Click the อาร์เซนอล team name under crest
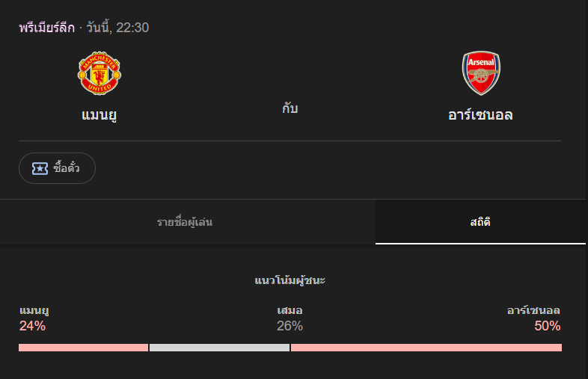Screen dimensions: 588x379 (480, 114)
